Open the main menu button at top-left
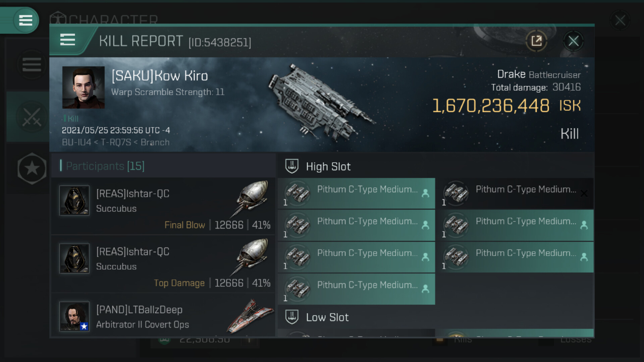Viewport: 644px width, 362px height. (x=25, y=20)
